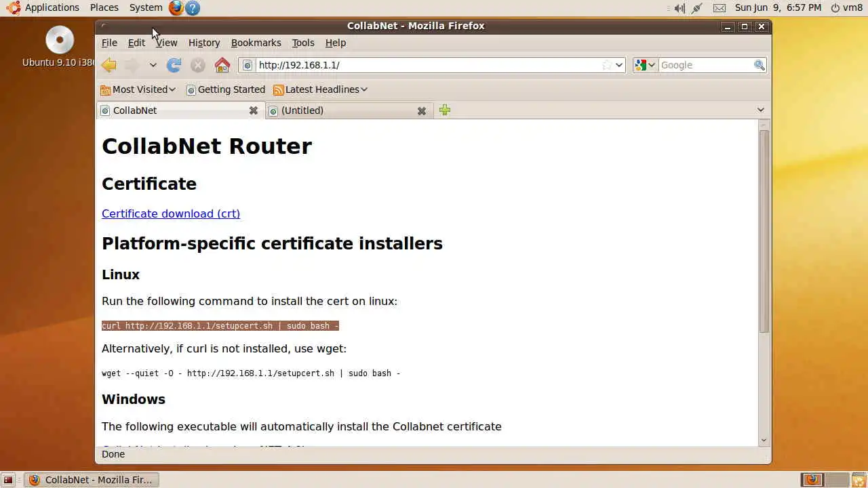Switch to second workspace in switcher

pos(835,480)
